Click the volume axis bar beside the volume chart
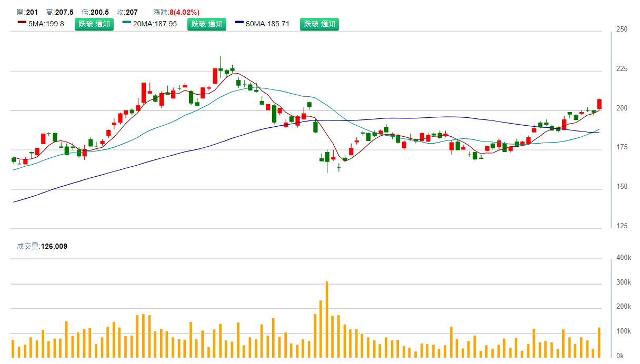Viewport: 640px width, 364px height. tap(611, 308)
